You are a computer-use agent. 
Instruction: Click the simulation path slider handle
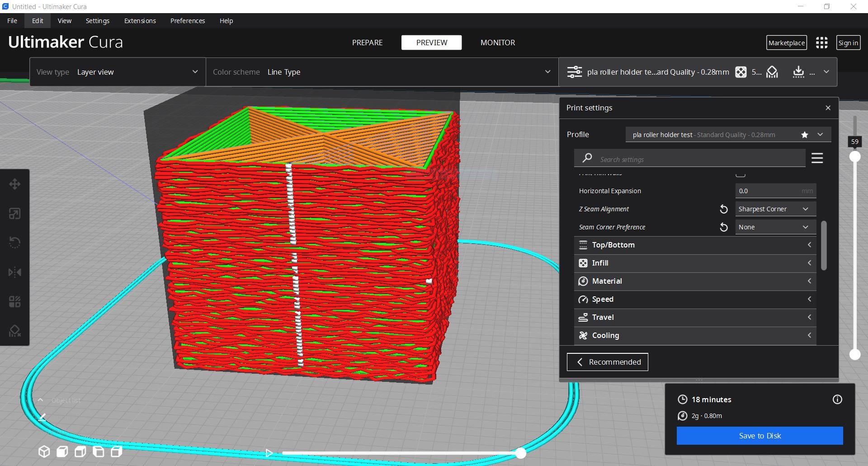(521, 453)
